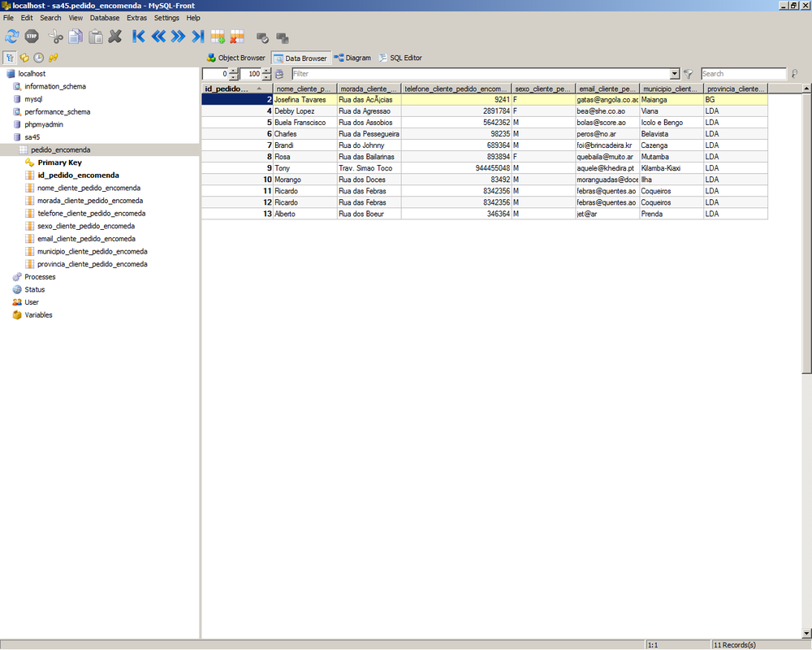Select the Processes item in sidebar
Image resolution: width=812 pixels, height=650 pixels.
[x=40, y=277]
